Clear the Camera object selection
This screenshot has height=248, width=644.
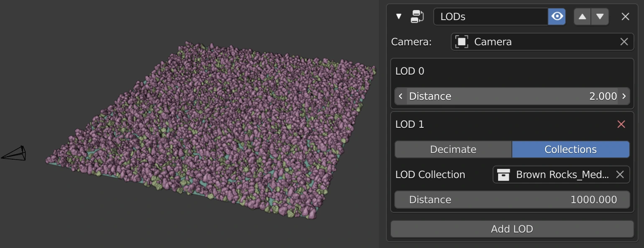(624, 42)
